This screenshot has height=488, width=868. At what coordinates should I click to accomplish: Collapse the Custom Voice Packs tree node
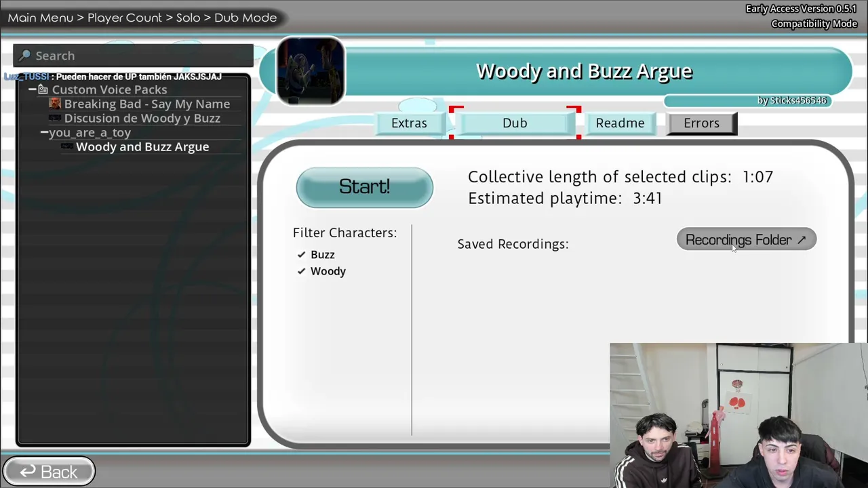click(32, 89)
